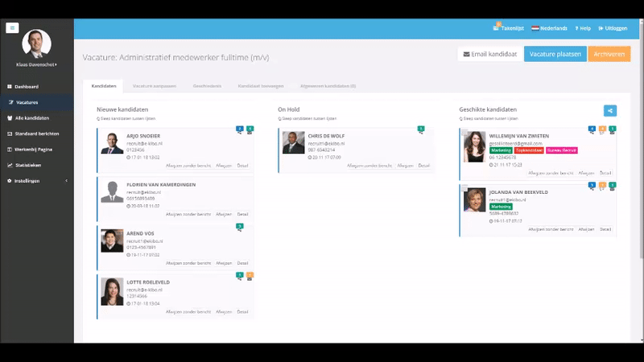
Task: Open Detail for Willemijn van Zwieten
Action: click(x=605, y=173)
